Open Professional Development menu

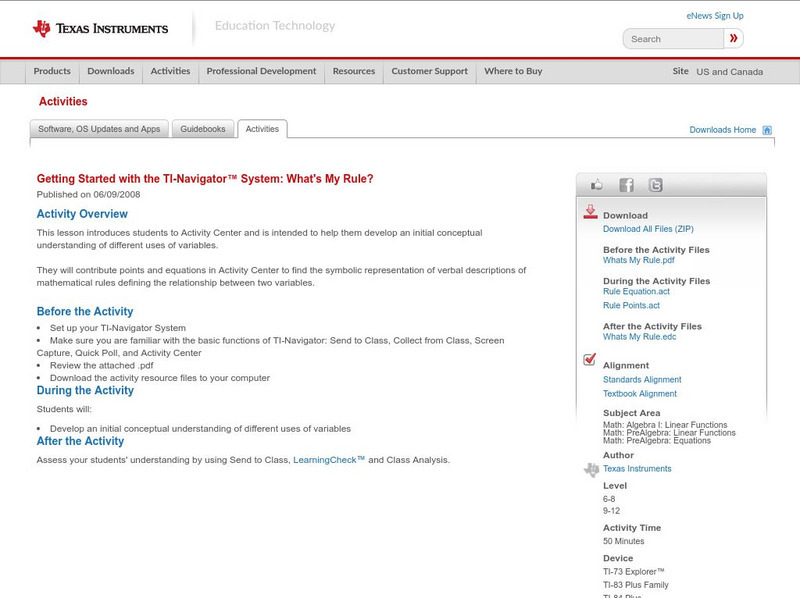(x=261, y=71)
